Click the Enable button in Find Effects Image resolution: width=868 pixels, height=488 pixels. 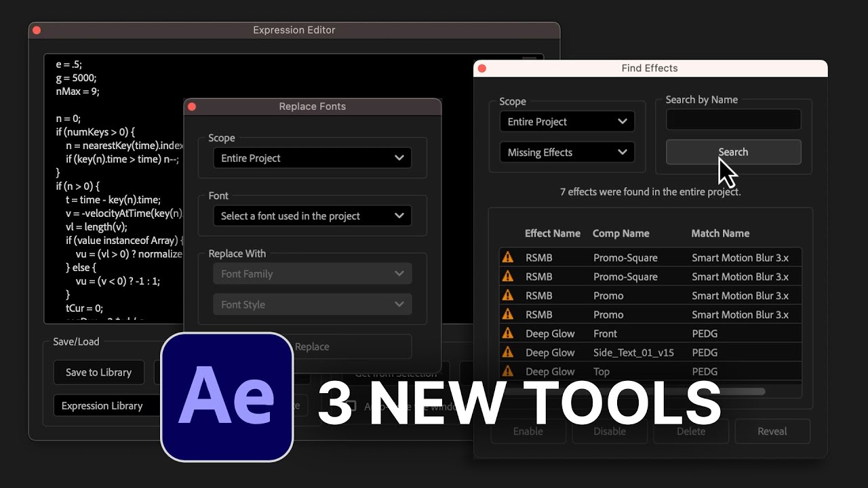(x=528, y=431)
